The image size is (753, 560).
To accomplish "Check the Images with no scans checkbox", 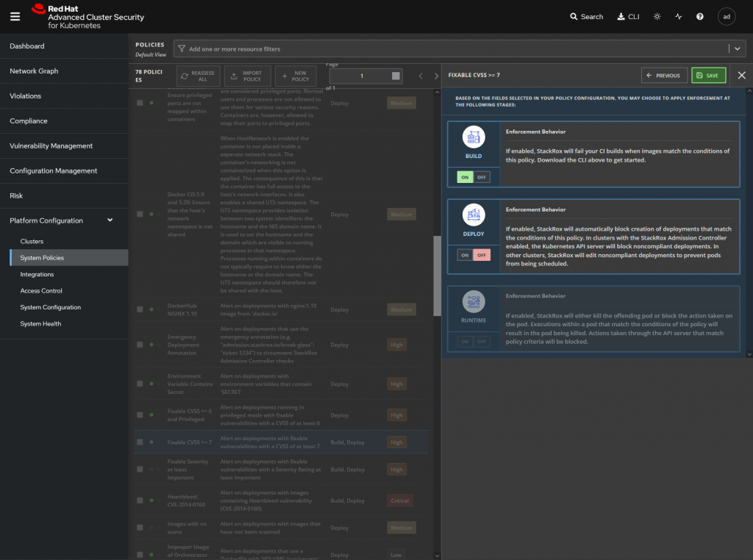I will [140, 528].
